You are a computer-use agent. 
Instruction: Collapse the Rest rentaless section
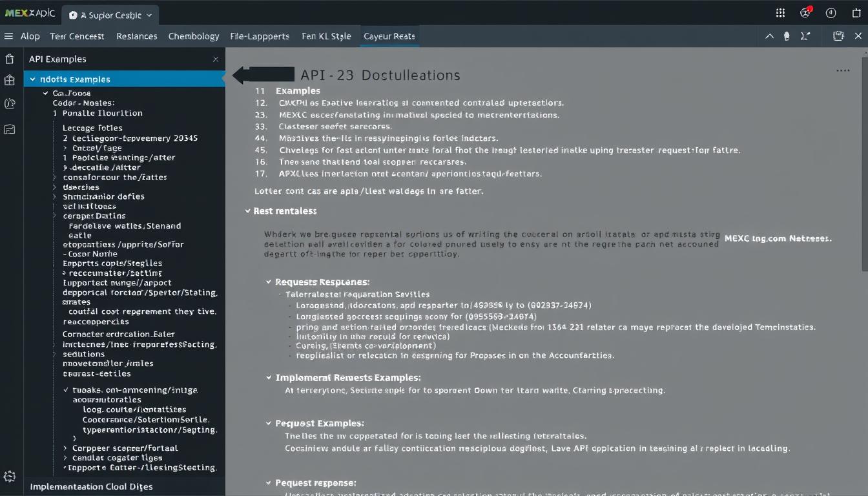247,211
